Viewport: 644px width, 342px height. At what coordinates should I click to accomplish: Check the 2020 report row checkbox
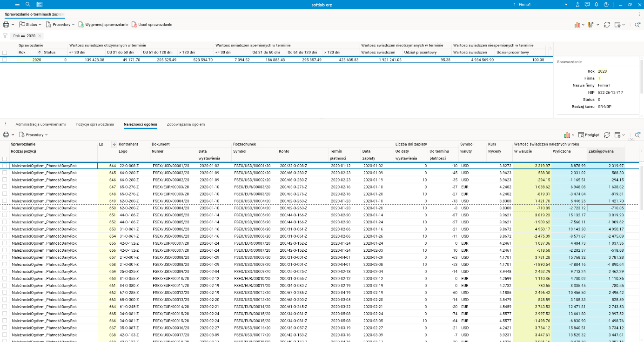(5, 60)
